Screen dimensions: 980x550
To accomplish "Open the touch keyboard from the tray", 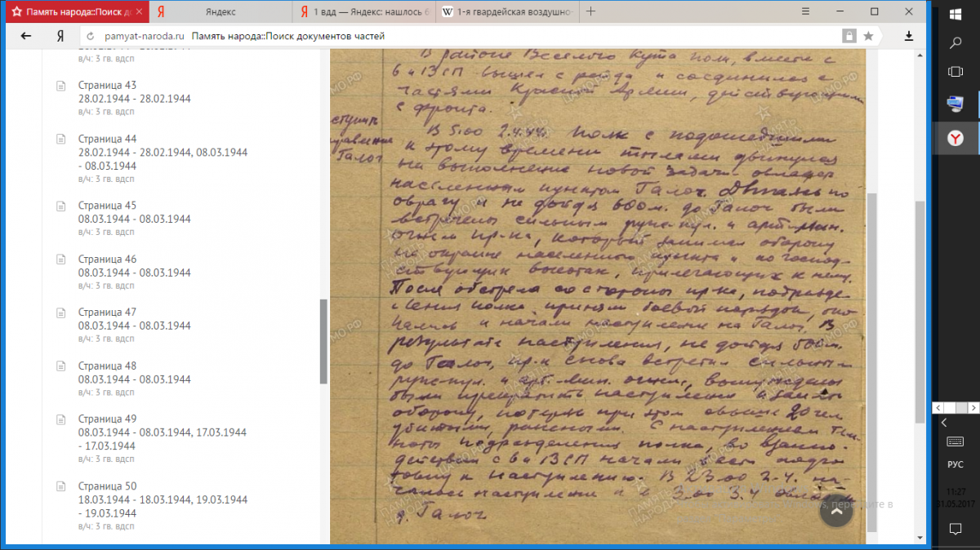I will click(955, 441).
